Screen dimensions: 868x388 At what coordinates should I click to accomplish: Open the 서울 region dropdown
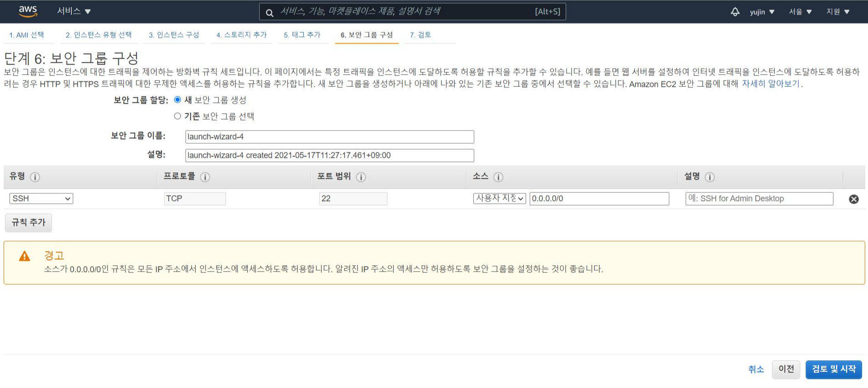(800, 12)
